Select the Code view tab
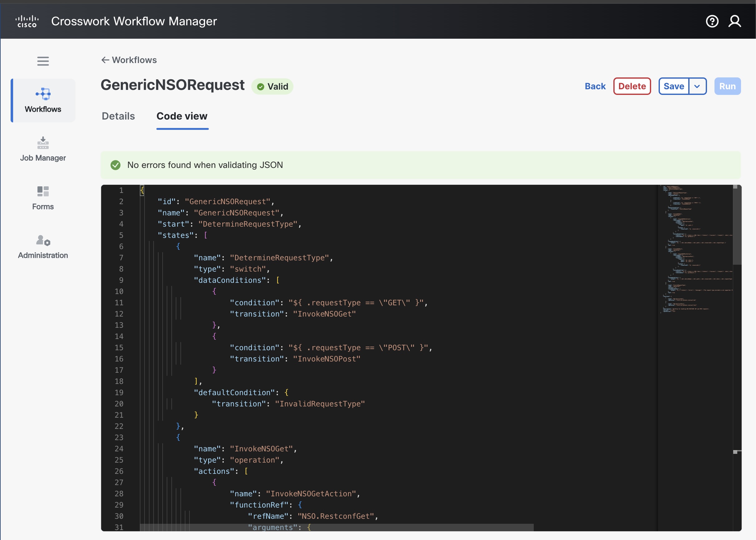The height and width of the screenshot is (540, 756). (x=182, y=116)
